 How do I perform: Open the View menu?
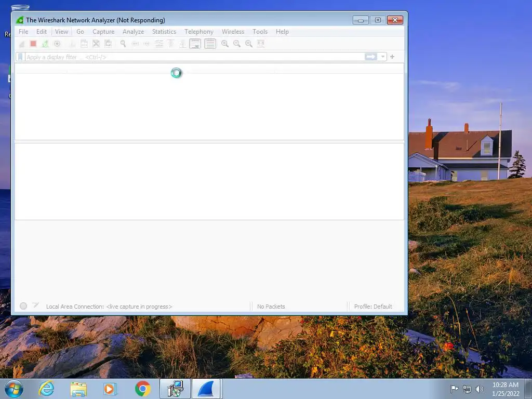61,32
